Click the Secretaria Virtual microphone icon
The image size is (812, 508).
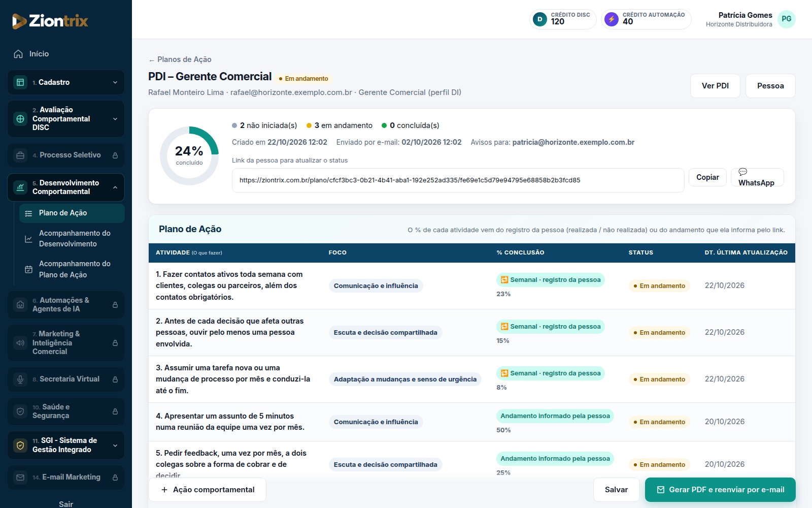click(x=20, y=379)
